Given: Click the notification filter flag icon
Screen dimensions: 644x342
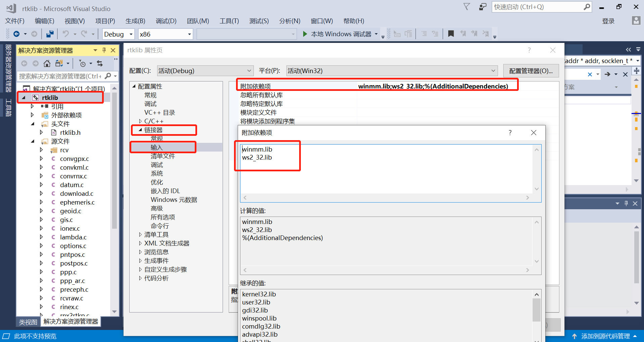Looking at the screenshot, I should point(467,7).
